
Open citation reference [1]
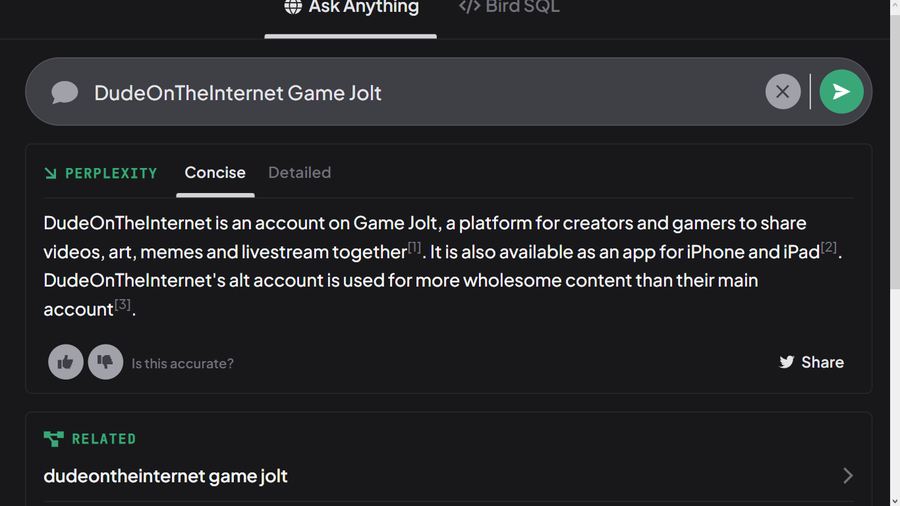[415, 247]
